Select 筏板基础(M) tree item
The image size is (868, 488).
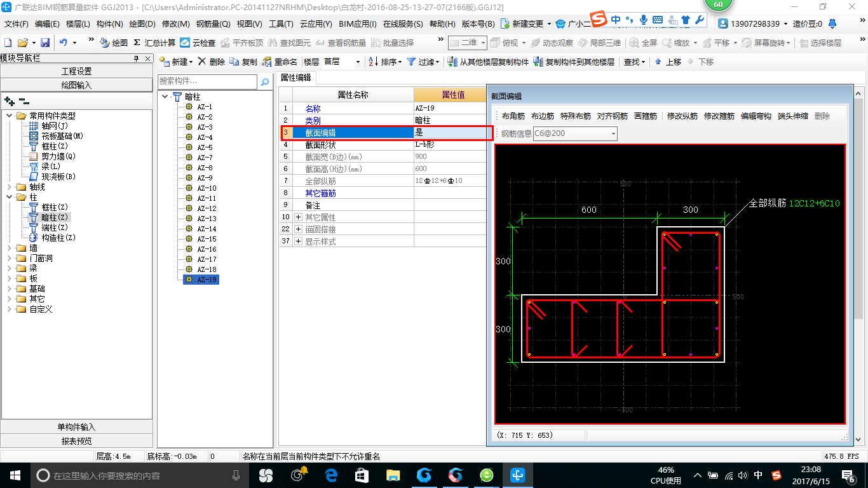(62, 136)
